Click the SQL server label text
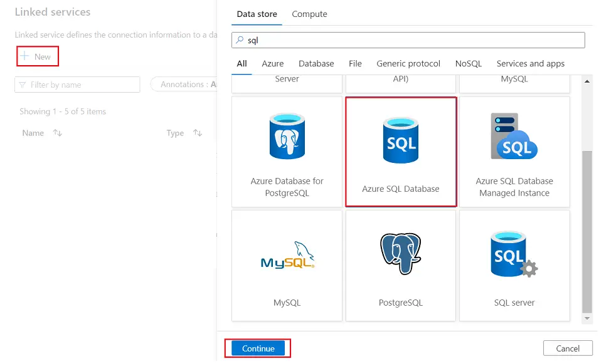 [x=514, y=303]
